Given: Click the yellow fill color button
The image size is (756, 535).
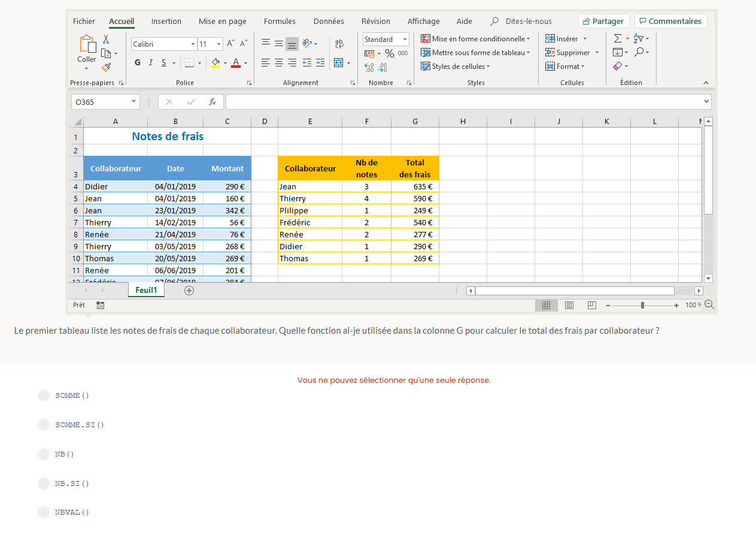Looking at the screenshot, I should click(216, 62).
